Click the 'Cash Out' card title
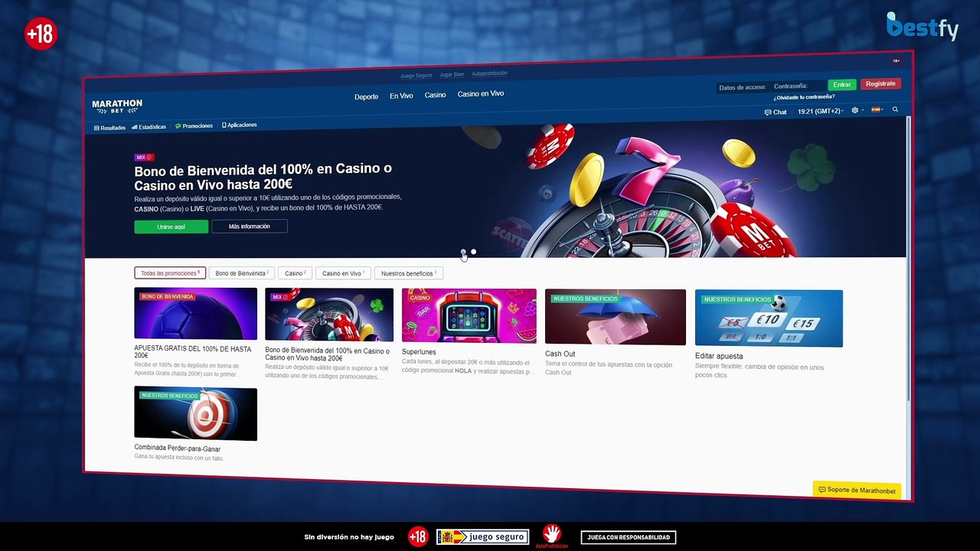980x551 pixels. pyautogui.click(x=560, y=354)
